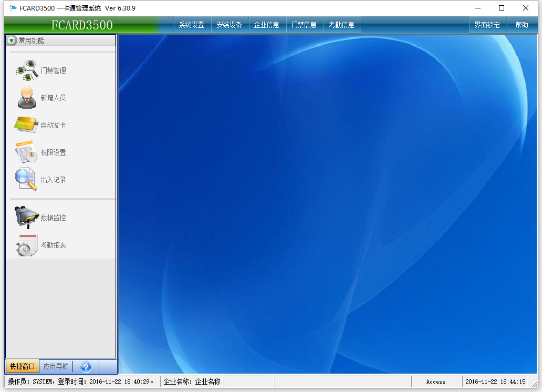Collapse the 常用功能 panel green arrow

(12, 40)
